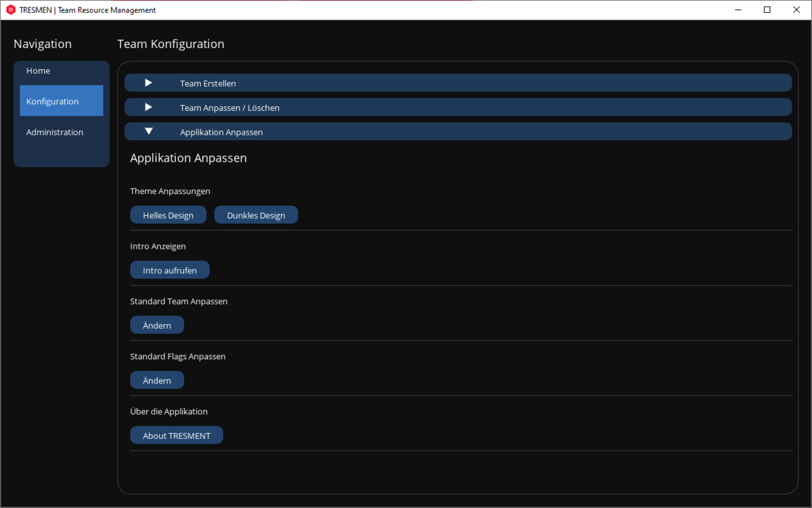This screenshot has height=508, width=812.
Task: Close the TRESMEN window
Action: pos(796,10)
